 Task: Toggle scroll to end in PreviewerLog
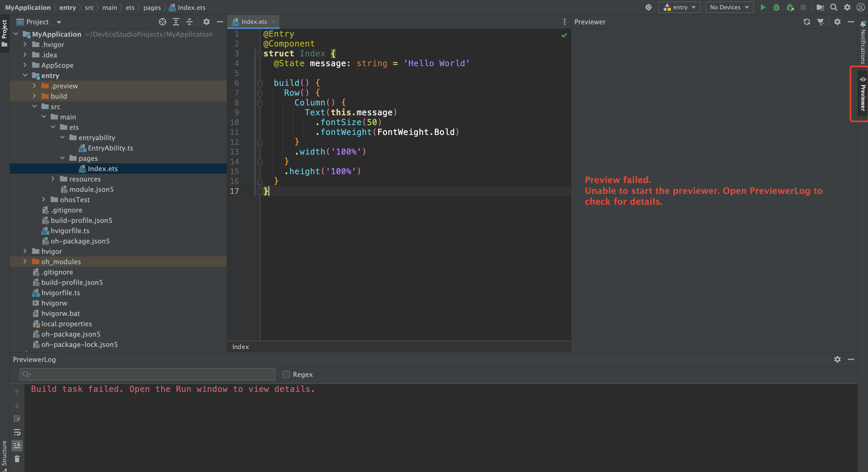[x=17, y=445]
